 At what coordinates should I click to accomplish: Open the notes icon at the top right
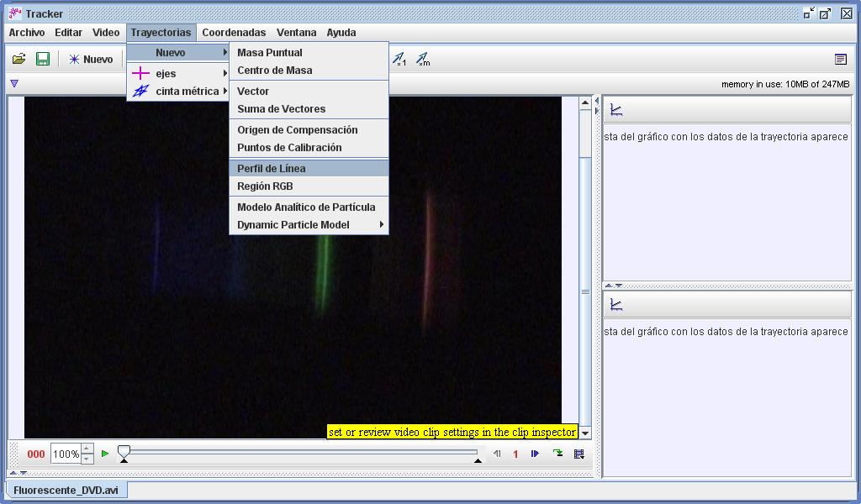pos(839,59)
